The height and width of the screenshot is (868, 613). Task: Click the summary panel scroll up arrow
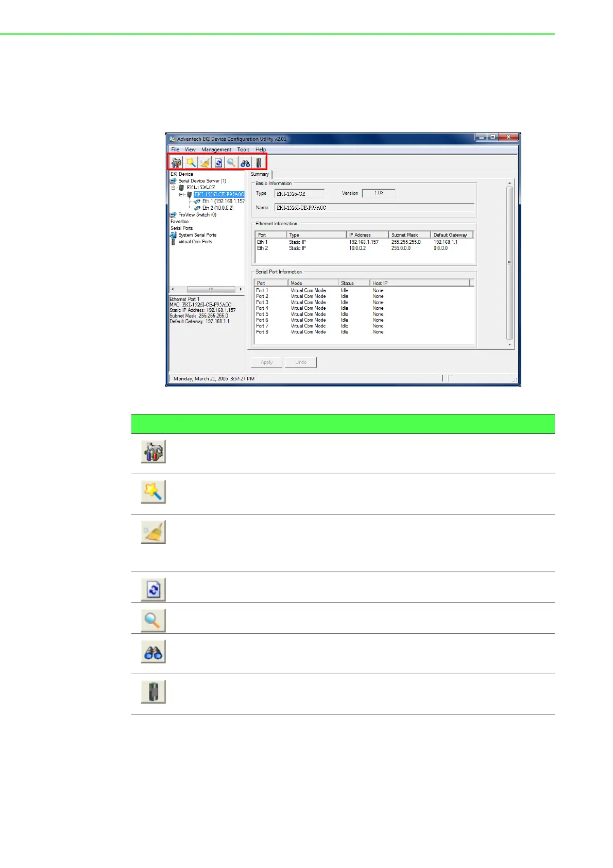[x=510, y=183]
